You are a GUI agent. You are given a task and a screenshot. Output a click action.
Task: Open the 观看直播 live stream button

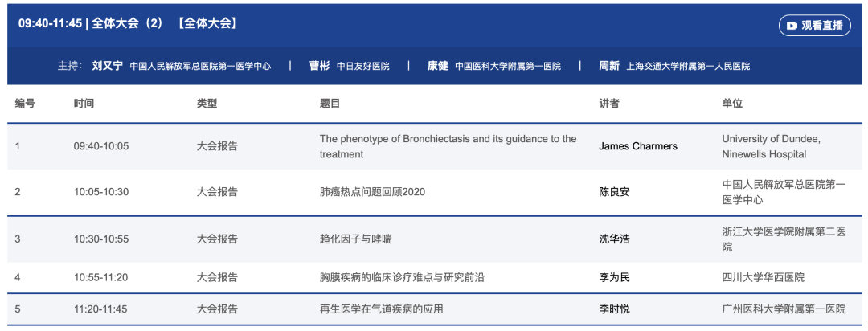(815, 26)
